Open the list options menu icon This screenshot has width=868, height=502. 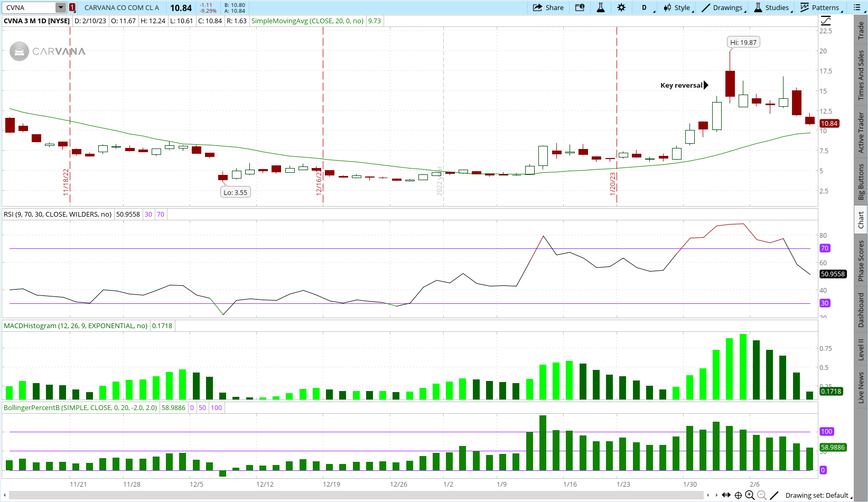[x=857, y=7]
